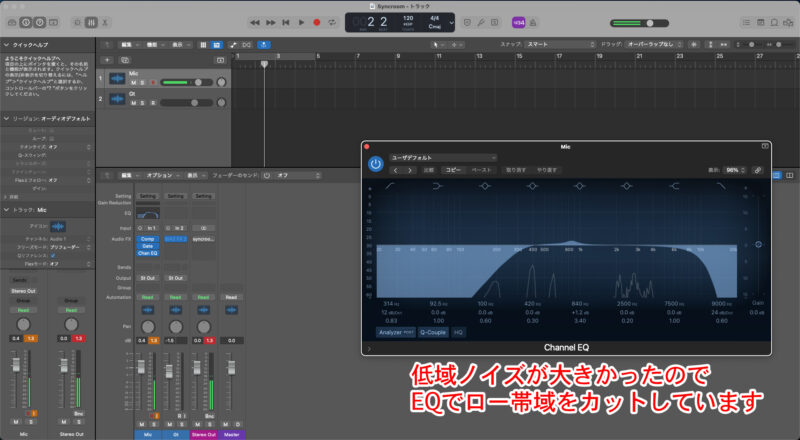Image resolution: width=800 pixels, height=440 pixels.
Task: Open the mixer オプション menu
Action: coord(162,175)
